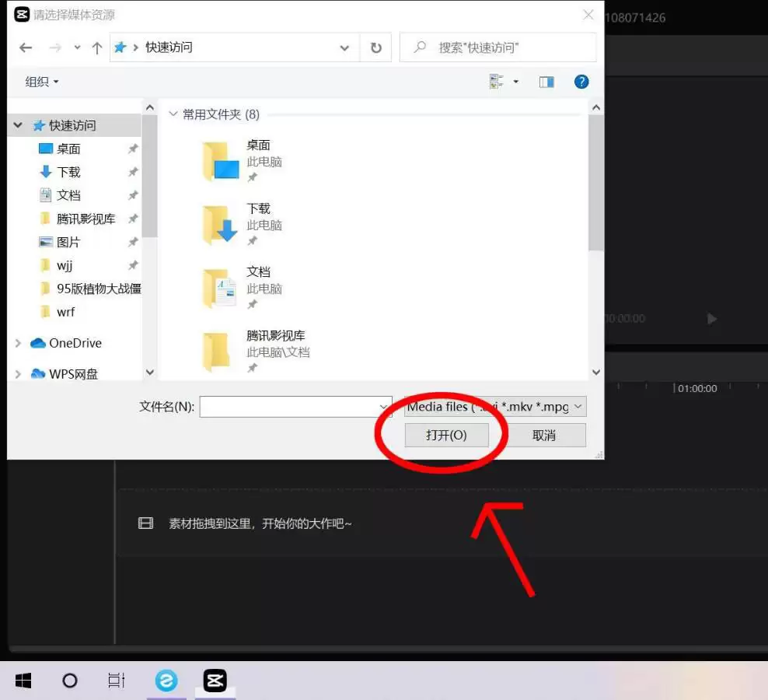Click the Cortana search circle

pos(70,680)
